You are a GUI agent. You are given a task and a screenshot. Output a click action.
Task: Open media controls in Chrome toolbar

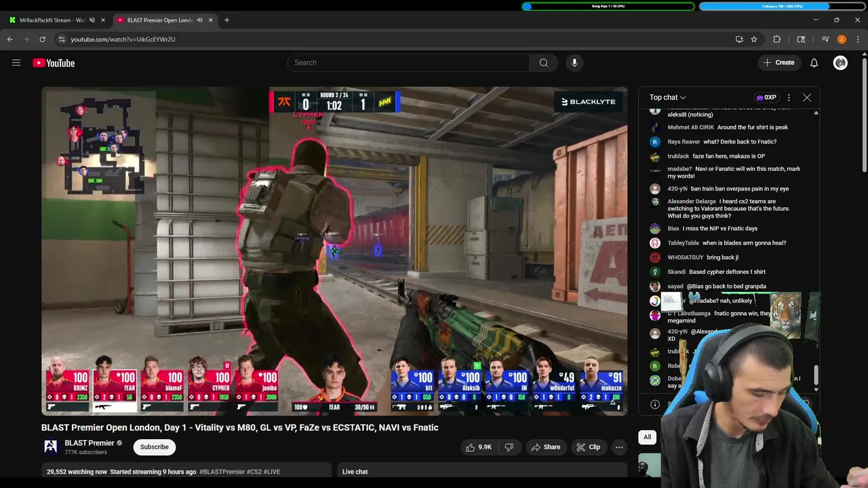[x=825, y=39]
